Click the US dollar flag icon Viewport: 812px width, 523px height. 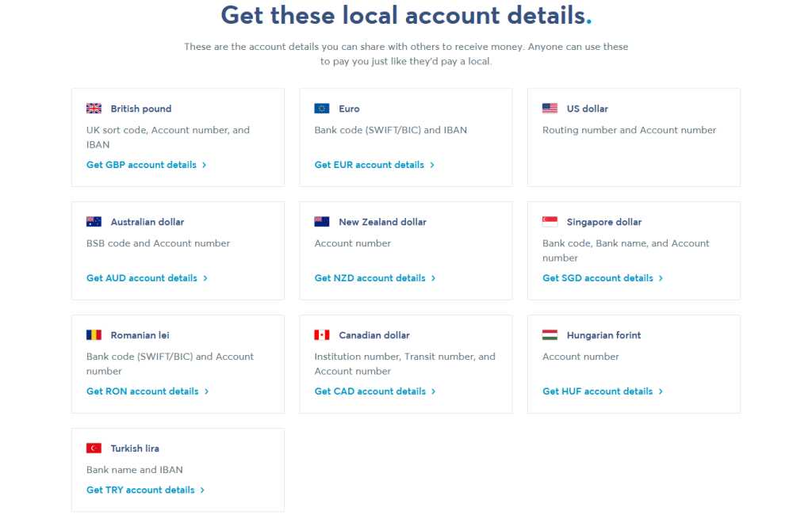(550, 109)
